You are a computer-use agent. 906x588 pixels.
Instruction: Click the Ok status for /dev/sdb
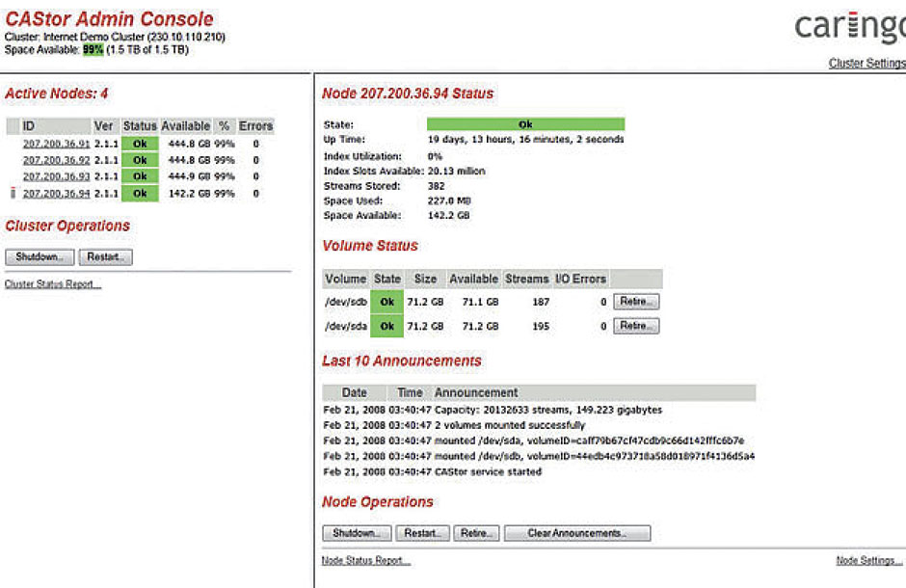pos(386,302)
